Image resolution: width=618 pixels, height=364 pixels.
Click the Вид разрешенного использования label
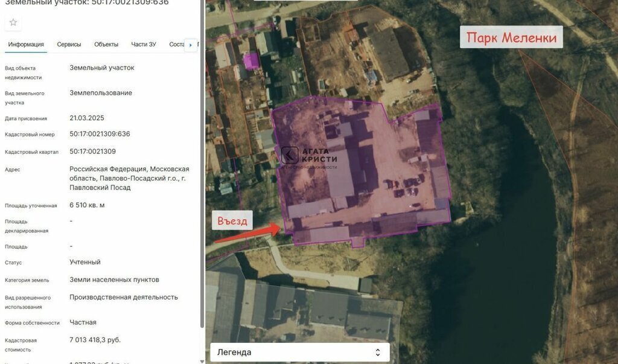(x=28, y=302)
